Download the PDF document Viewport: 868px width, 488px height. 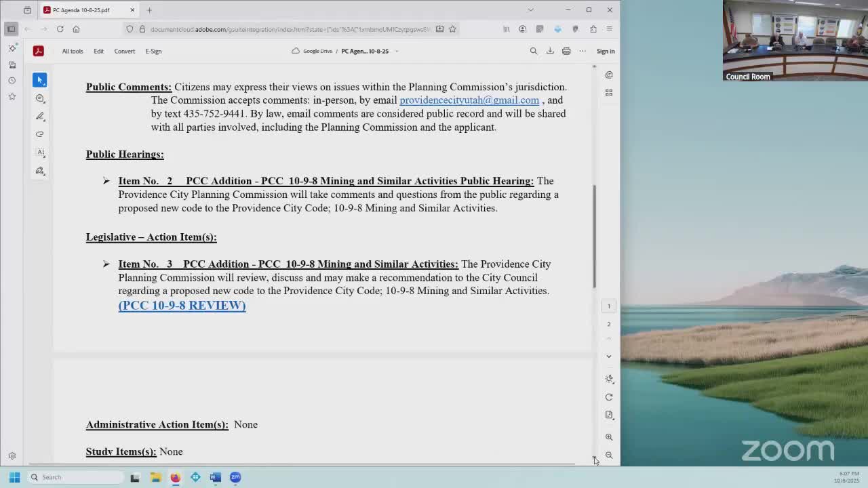click(x=550, y=51)
